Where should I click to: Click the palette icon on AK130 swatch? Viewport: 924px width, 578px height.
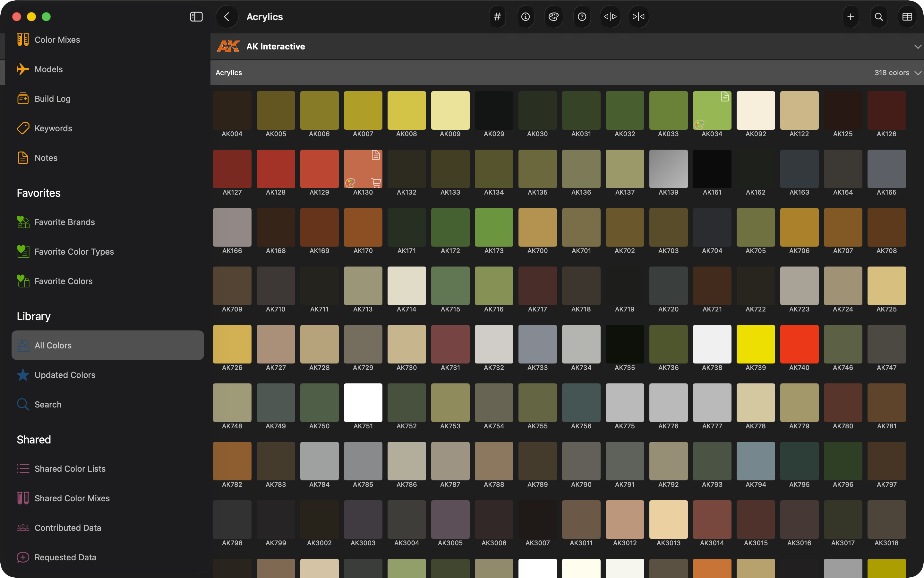[350, 183]
